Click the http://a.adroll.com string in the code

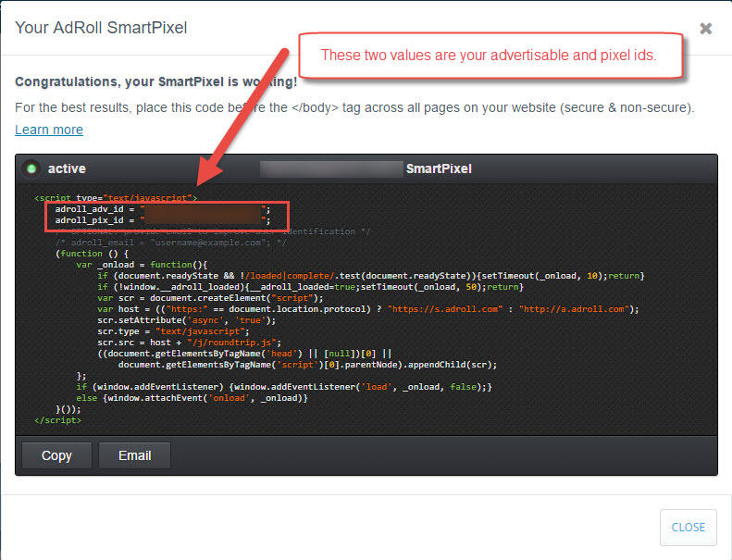574,309
